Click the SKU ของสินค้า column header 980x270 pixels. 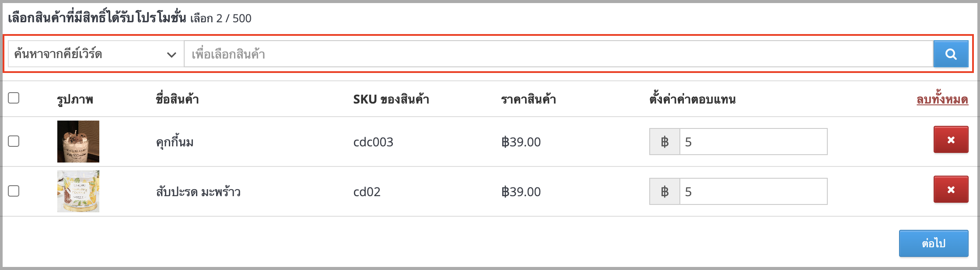pyautogui.click(x=391, y=99)
